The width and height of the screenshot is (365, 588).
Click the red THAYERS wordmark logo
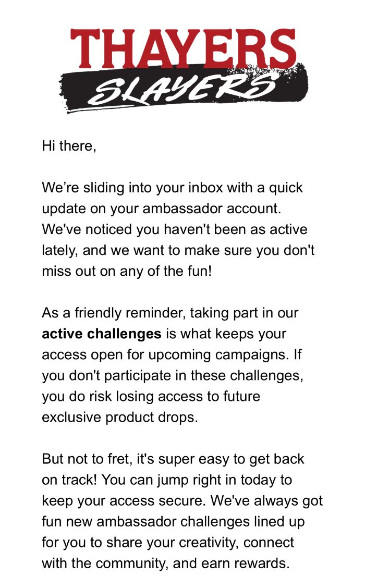point(183,49)
